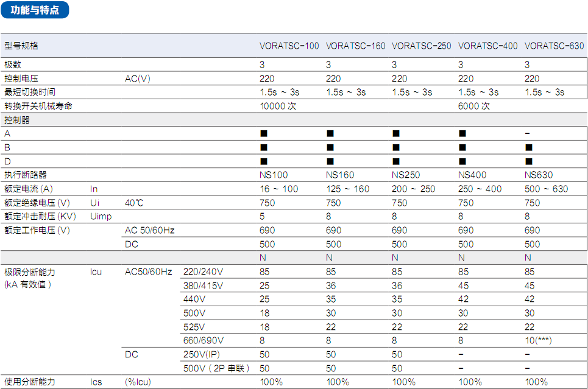Click the NS400 breaker cell

click(472, 175)
